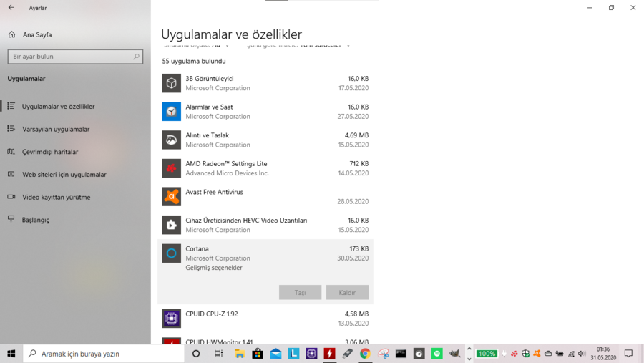Click the Taşı button for Cortana
This screenshot has width=644, height=363.
[300, 292]
